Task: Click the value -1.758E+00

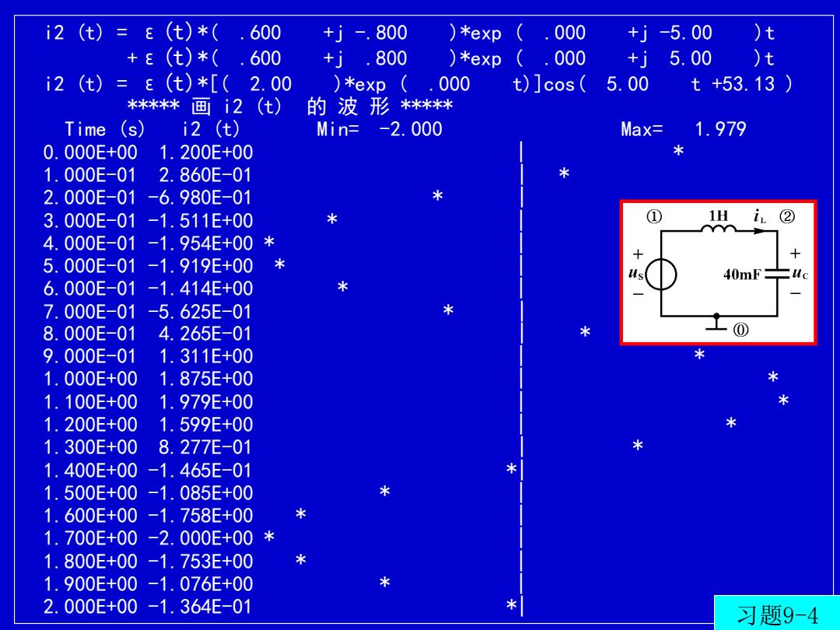Action: 200,516
